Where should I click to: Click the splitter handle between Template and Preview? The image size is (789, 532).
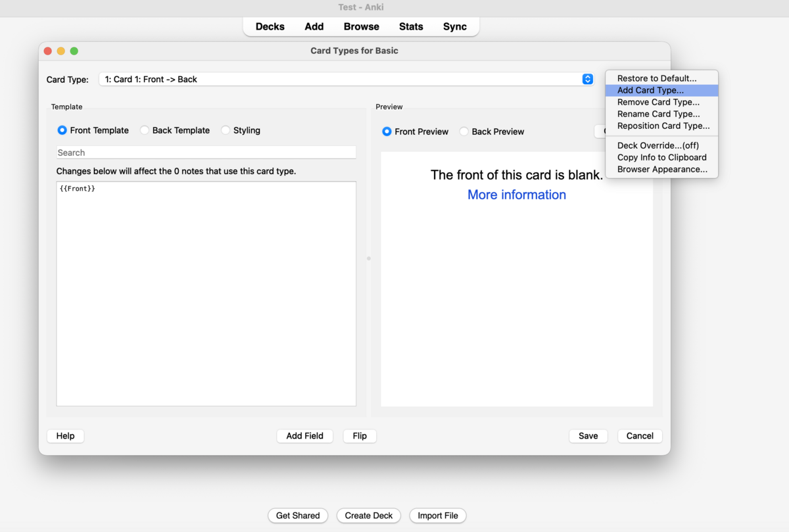[x=369, y=258]
